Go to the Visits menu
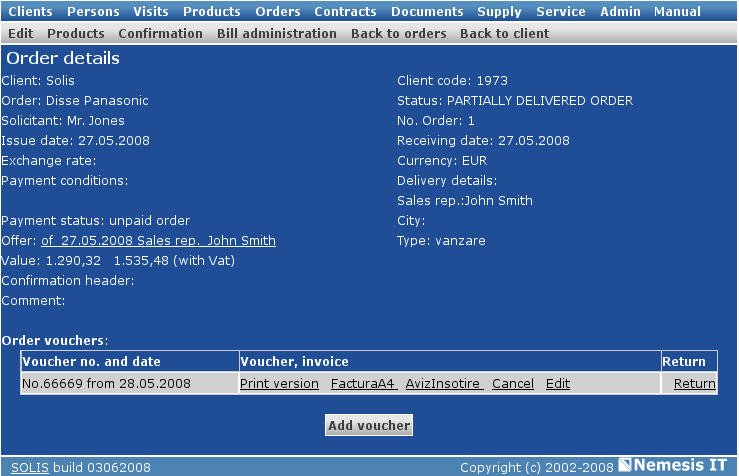 [x=151, y=11]
